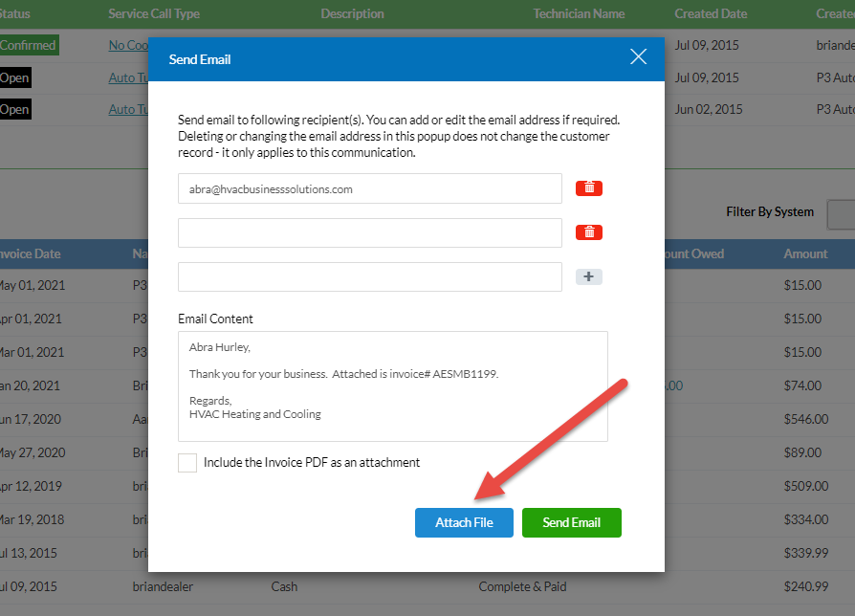Screen dimensions: 855x616
Task: Open the No Cooling service call link
Action: tap(129, 45)
